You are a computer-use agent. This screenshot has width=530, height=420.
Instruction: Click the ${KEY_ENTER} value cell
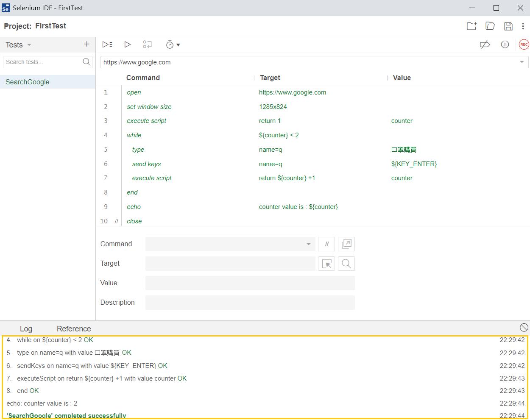pyautogui.click(x=414, y=164)
